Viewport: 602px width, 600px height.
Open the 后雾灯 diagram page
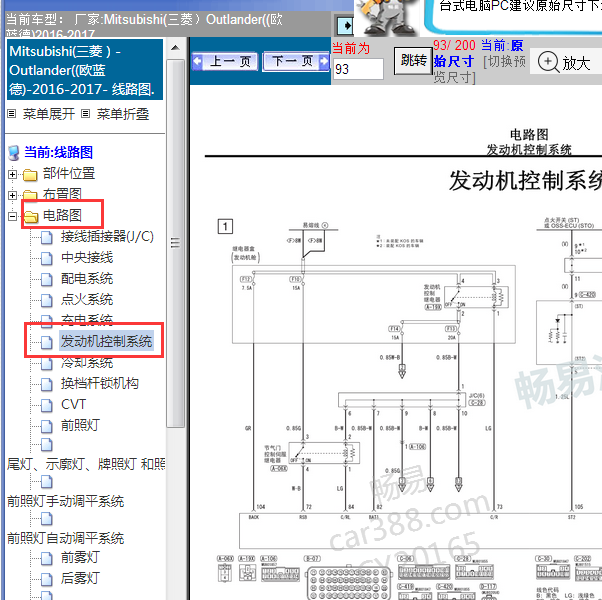[x=80, y=578]
